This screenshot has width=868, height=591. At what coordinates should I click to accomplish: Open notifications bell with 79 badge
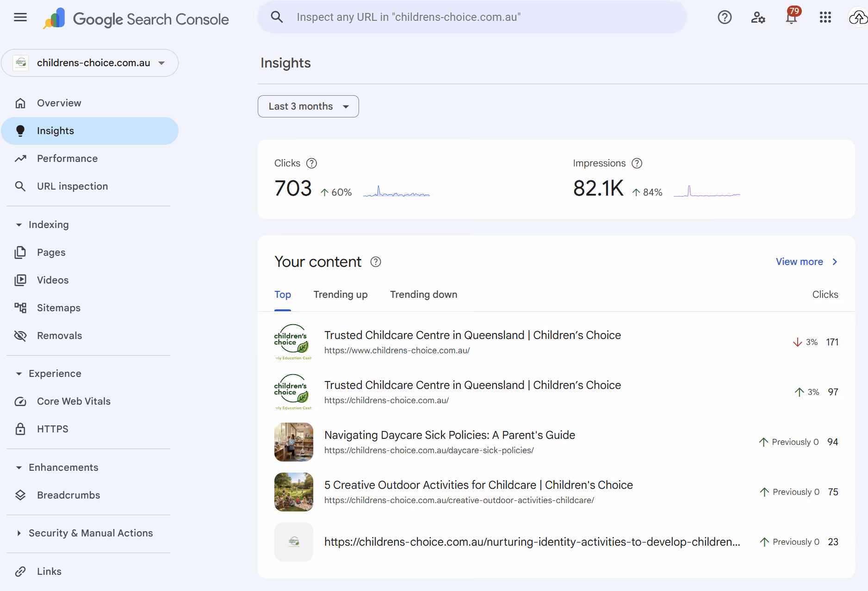coord(792,17)
